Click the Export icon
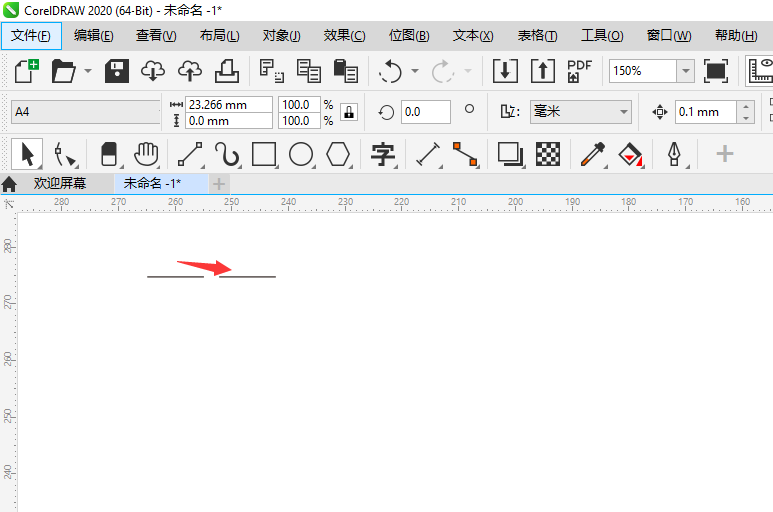 click(x=543, y=71)
